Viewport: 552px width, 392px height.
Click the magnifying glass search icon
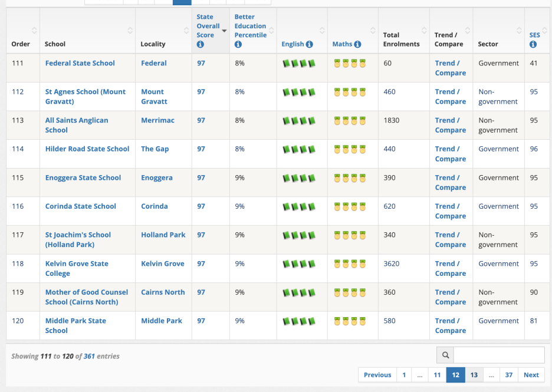click(445, 355)
